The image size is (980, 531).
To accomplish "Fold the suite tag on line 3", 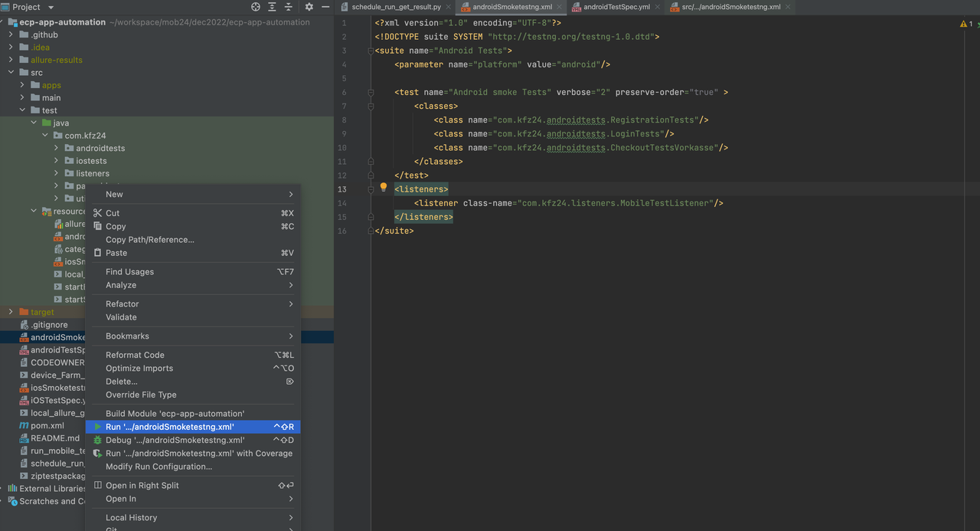I will pos(371,51).
